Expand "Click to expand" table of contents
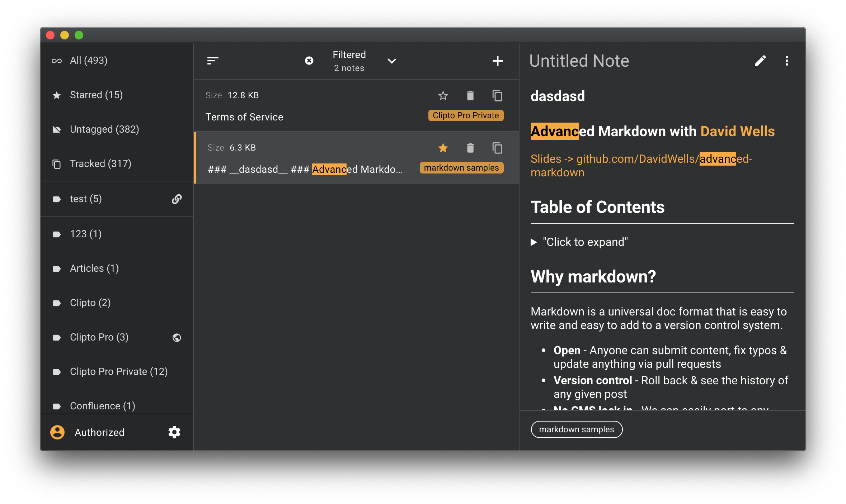846x504 pixels. pos(534,242)
